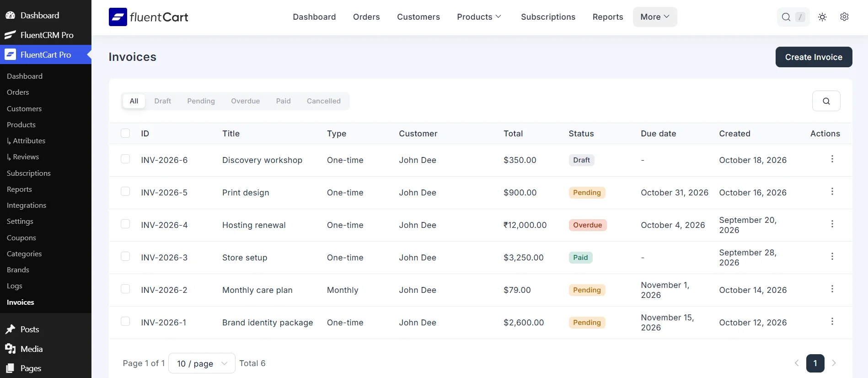Click the Pages sidebar icon
Image resolution: width=868 pixels, height=378 pixels.
[10, 368]
